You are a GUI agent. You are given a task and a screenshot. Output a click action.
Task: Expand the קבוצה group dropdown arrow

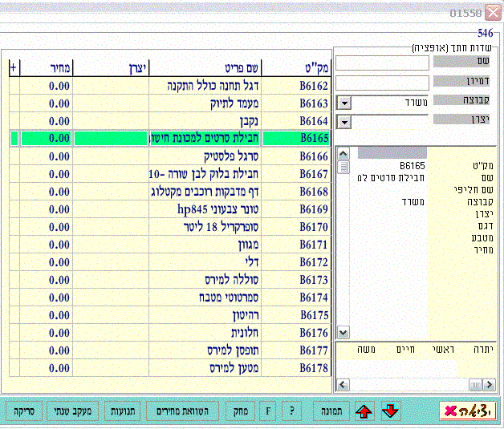point(344,103)
